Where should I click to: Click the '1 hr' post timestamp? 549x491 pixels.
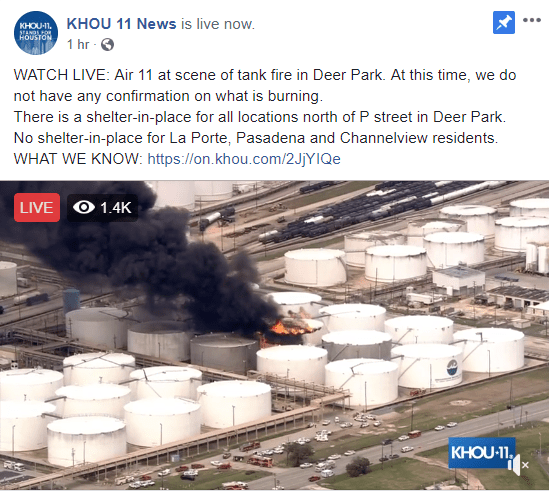(78, 44)
